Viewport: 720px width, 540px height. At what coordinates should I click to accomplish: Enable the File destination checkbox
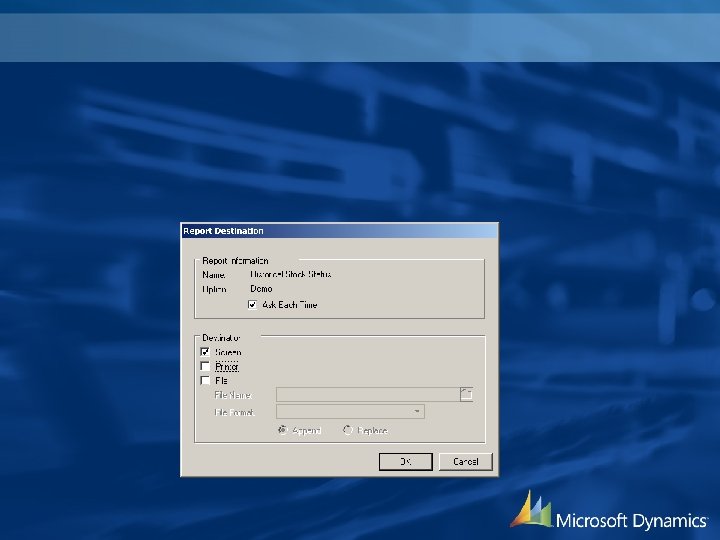tap(205, 381)
